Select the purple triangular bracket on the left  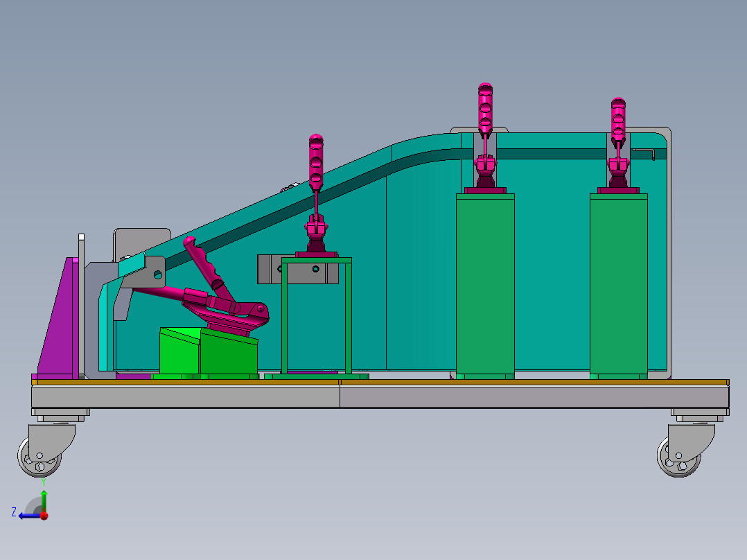click(58, 317)
